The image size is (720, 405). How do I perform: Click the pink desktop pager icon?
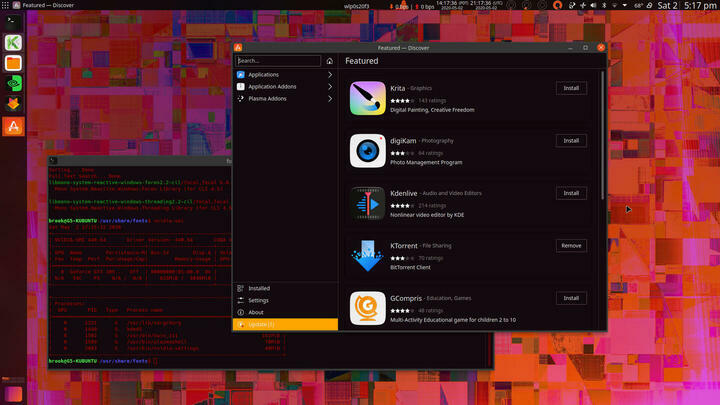tap(13, 394)
